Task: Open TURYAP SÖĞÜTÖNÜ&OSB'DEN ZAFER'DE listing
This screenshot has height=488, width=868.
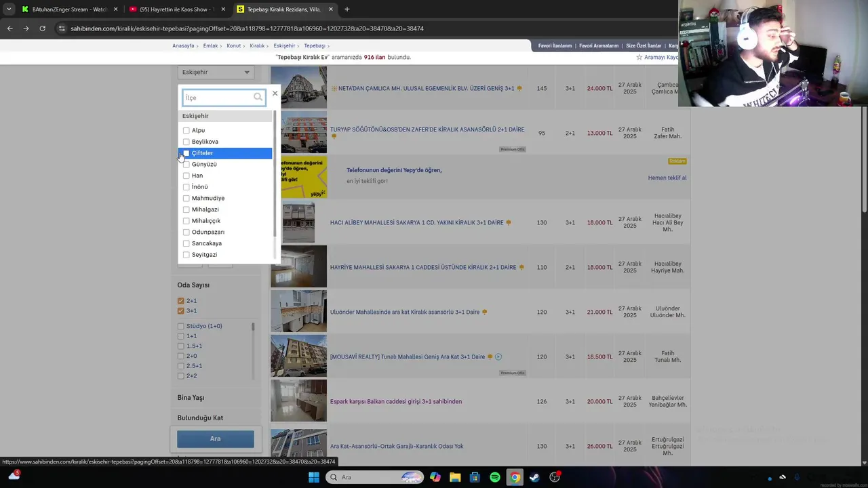Action: pyautogui.click(x=427, y=129)
